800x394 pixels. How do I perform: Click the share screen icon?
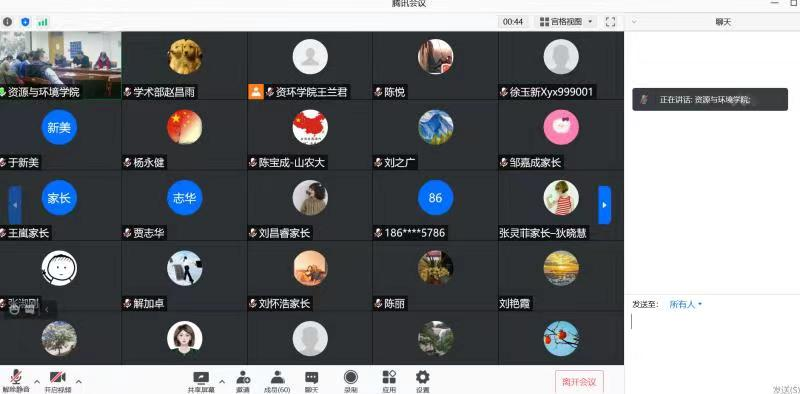click(201, 378)
